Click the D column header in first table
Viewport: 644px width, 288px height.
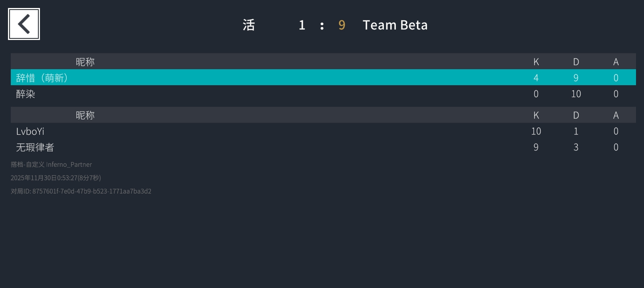[576, 62]
